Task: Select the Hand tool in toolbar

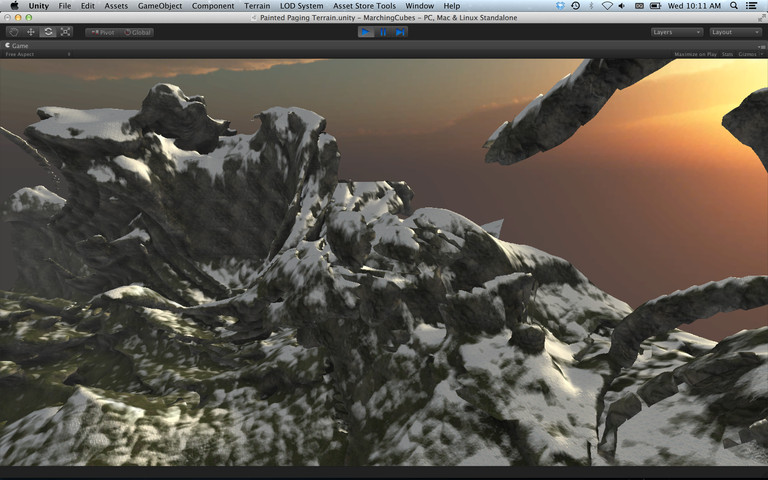Action: [x=14, y=32]
